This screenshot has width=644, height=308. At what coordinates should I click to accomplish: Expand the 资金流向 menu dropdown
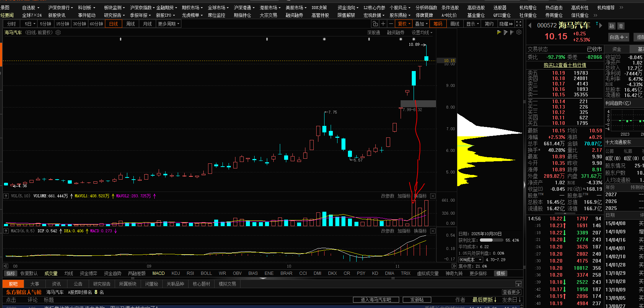tap(348, 8)
